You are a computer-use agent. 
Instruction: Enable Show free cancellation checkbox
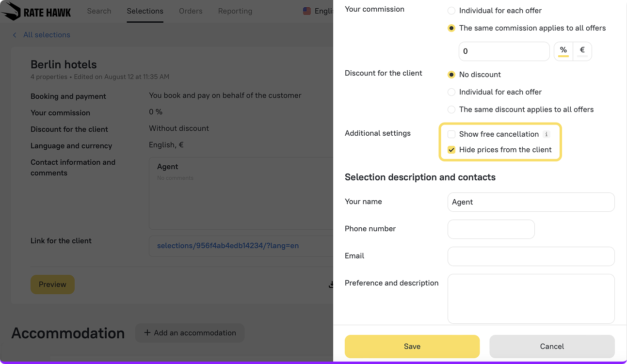pos(451,134)
